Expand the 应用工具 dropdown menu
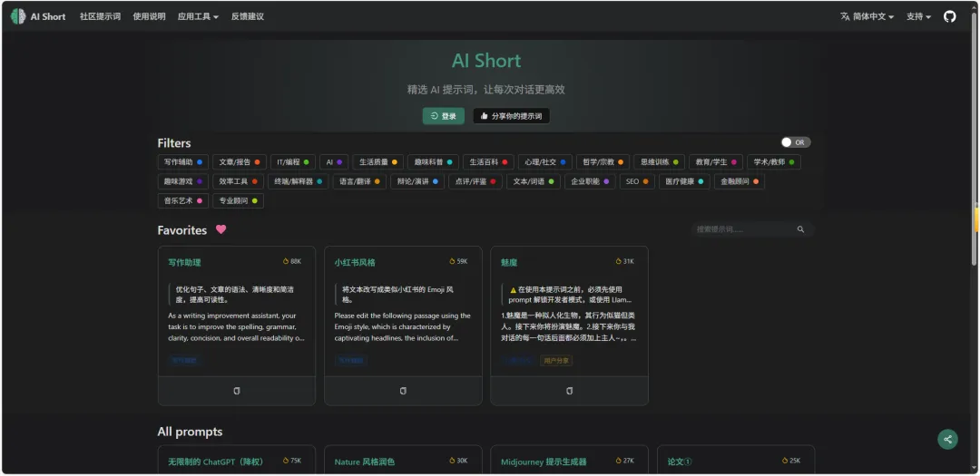This screenshot has height=476, width=980. (x=198, y=17)
